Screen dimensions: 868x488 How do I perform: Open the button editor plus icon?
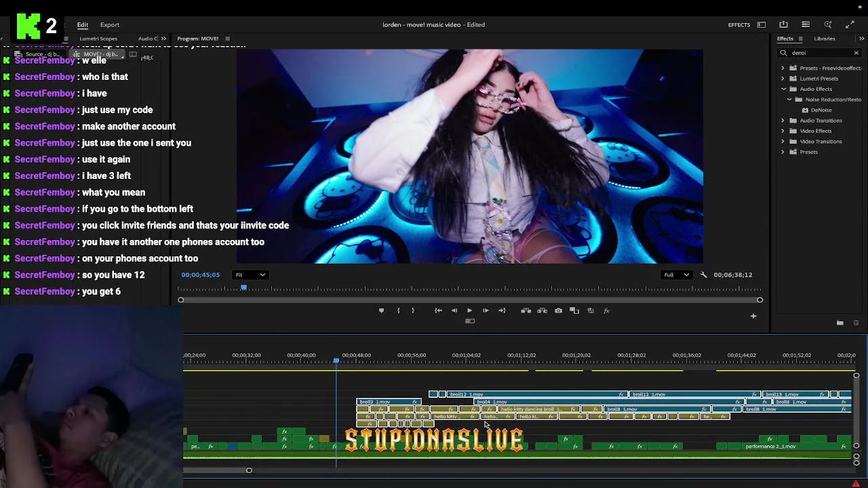point(753,316)
